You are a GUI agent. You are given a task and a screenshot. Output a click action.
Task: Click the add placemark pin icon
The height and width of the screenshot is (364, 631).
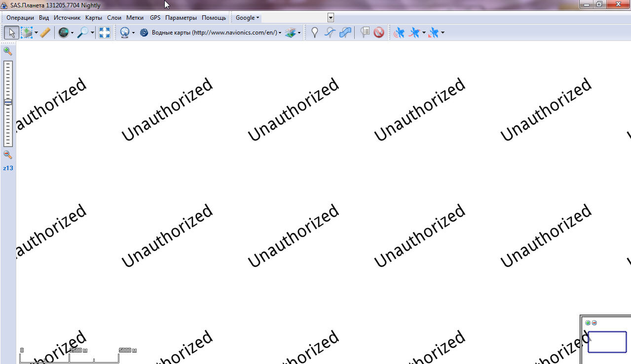(x=315, y=33)
